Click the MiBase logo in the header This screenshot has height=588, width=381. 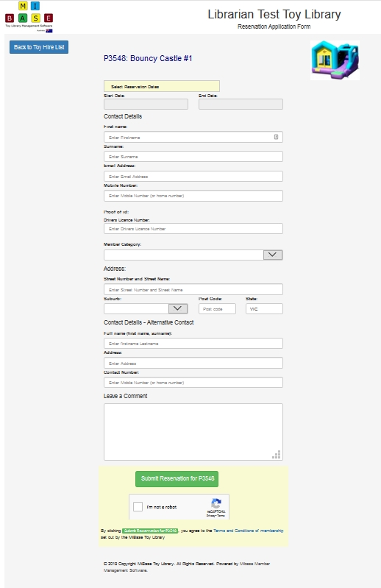29,17
